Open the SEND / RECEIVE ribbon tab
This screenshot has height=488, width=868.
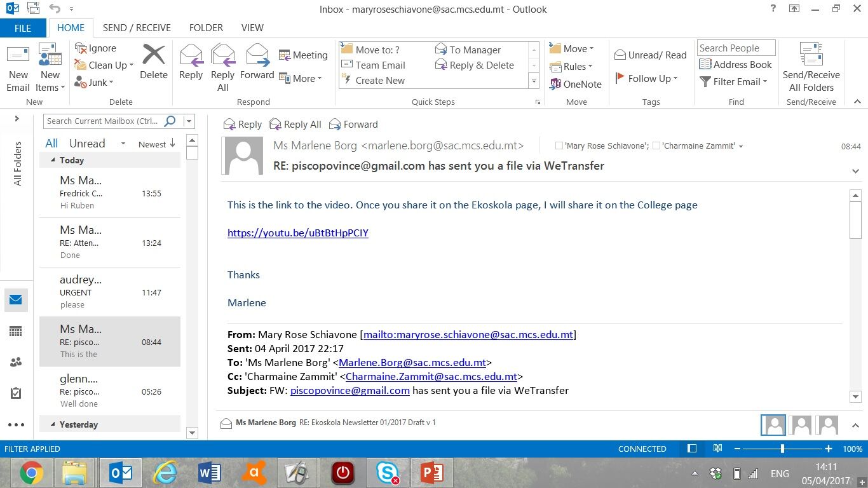click(137, 28)
